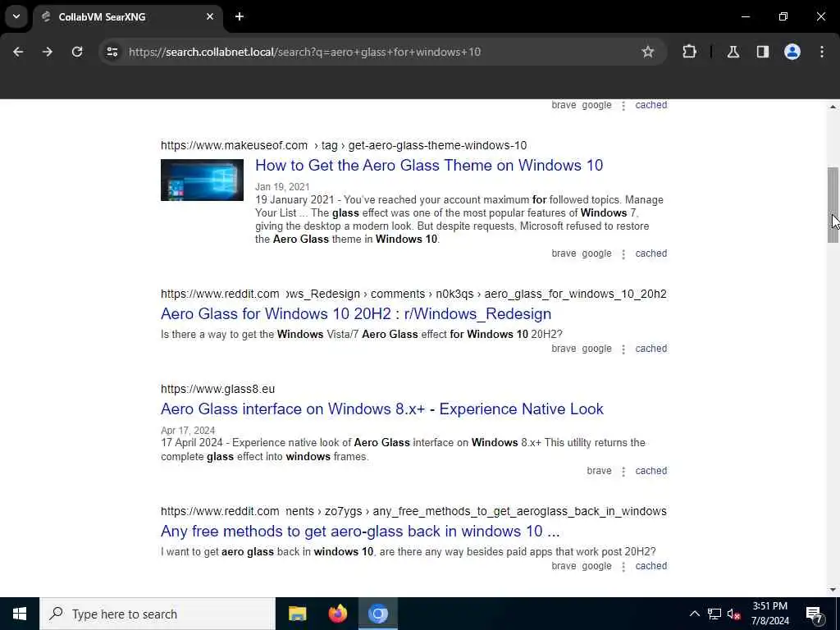Open the browser side panel
The height and width of the screenshot is (630, 840).
point(763,52)
